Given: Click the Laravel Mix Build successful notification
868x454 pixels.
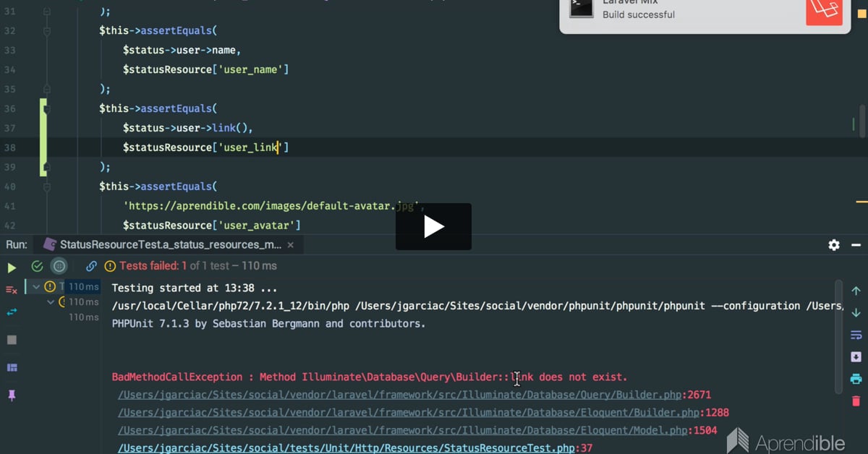Looking at the screenshot, I should [706, 14].
